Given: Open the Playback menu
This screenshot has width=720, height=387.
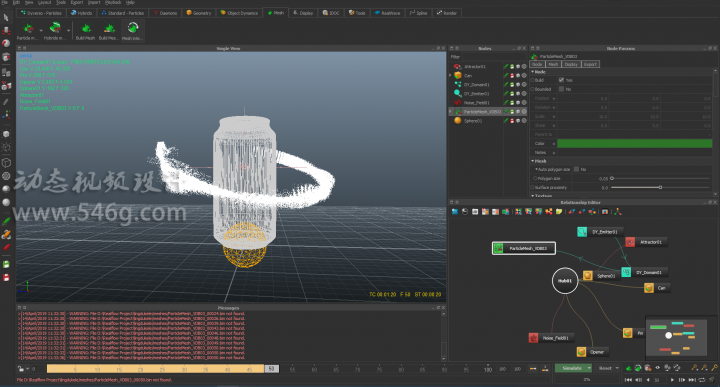Looking at the screenshot, I should [113, 2].
